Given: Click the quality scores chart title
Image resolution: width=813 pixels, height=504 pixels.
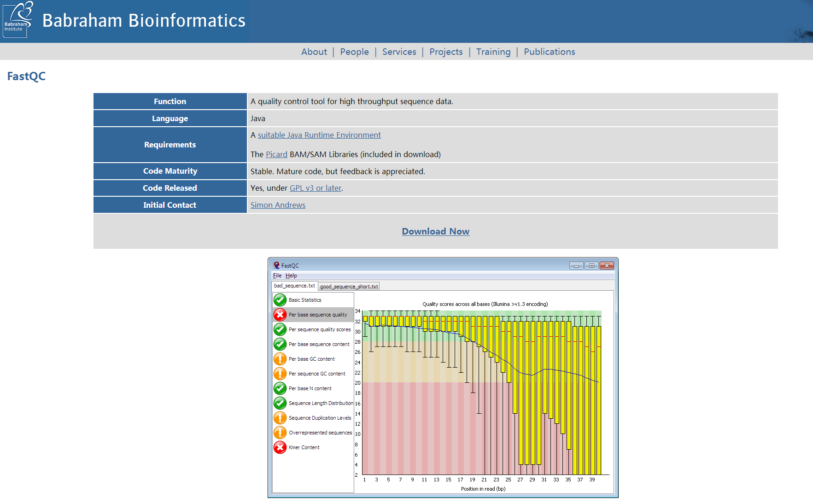Looking at the screenshot, I should point(485,304).
